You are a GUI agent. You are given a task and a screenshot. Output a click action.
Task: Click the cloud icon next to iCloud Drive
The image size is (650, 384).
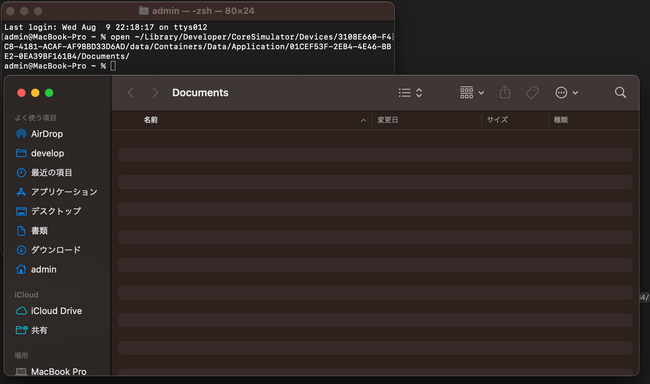[21, 311]
